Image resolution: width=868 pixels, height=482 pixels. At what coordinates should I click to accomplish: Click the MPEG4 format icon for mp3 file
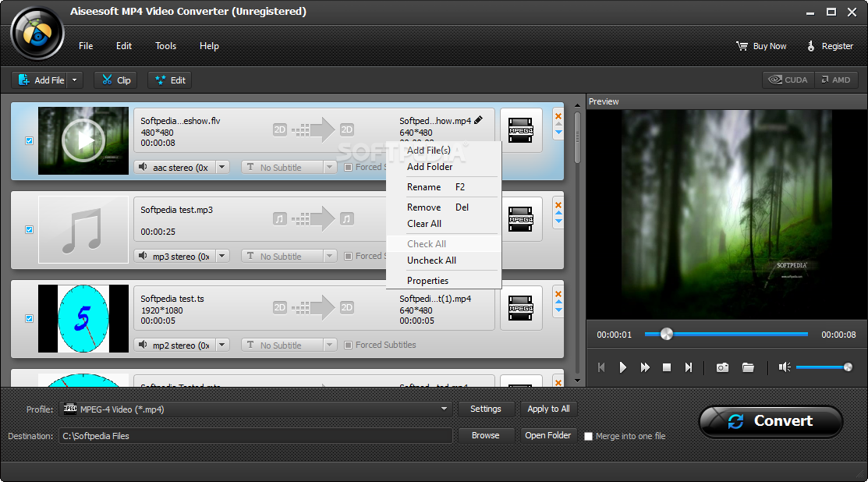point(521,219)
